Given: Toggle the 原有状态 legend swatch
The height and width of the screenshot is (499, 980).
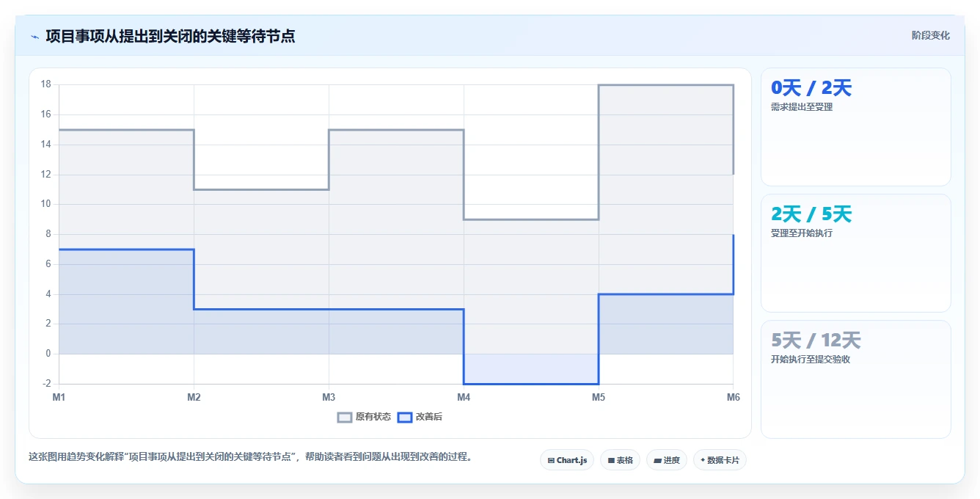Looking at the screenshot, I should pyautogui.click(x=345, y=417).
